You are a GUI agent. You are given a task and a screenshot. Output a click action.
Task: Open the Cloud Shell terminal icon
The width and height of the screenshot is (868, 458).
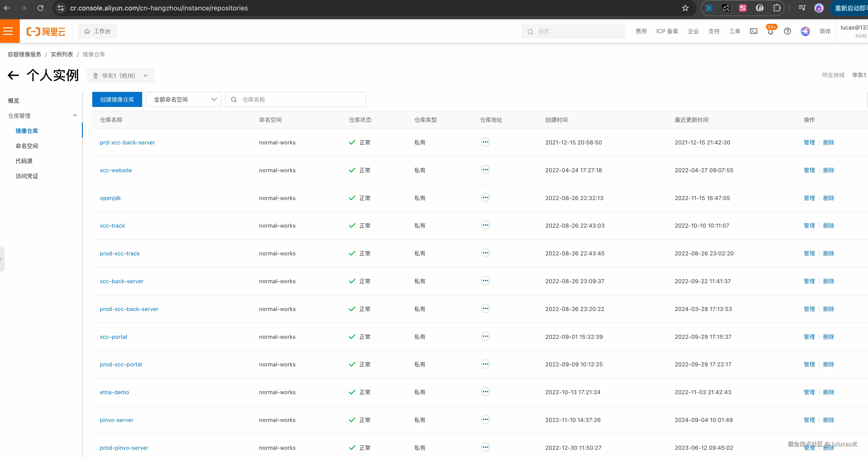click(753, 31)
